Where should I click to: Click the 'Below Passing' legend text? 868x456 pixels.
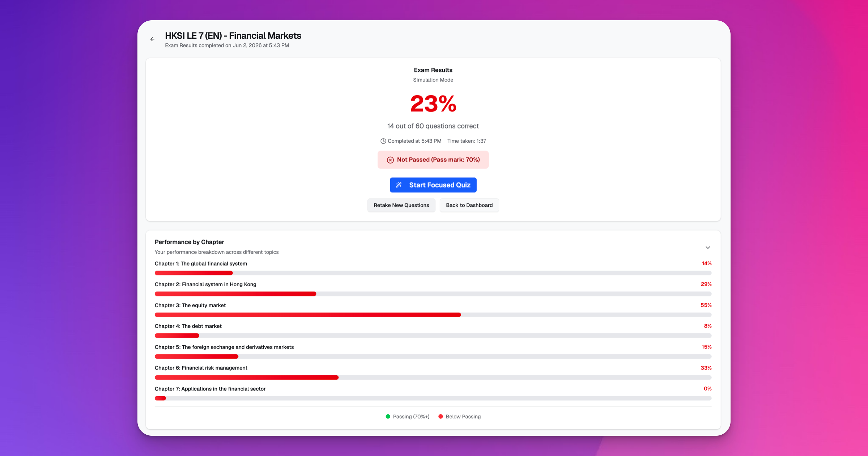click(x=463, y=417)
